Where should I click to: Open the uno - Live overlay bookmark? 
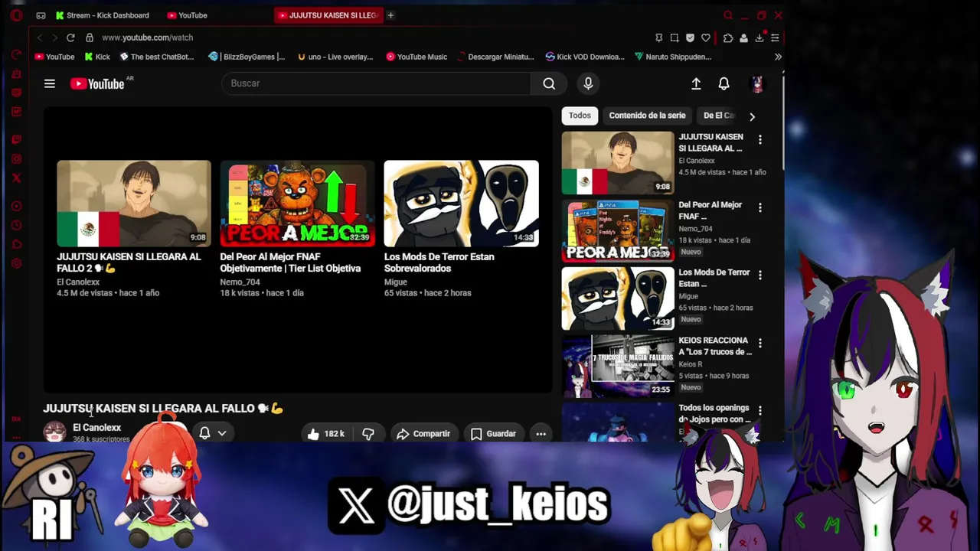pyautogui.click(x=335, y=57)
